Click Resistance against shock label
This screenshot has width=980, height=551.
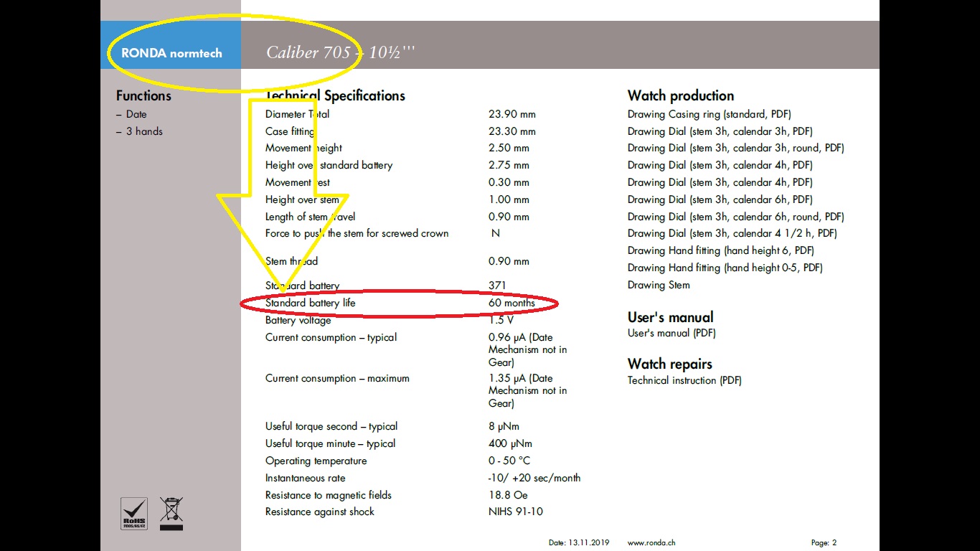[x=320, y=512]
